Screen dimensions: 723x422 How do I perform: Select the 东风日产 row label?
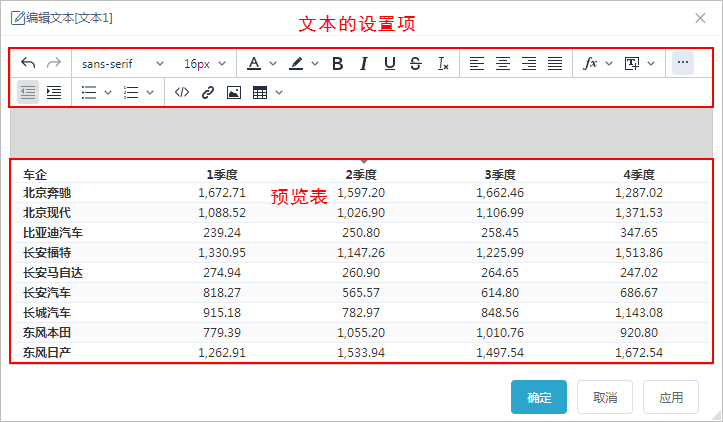pos(47,352)
